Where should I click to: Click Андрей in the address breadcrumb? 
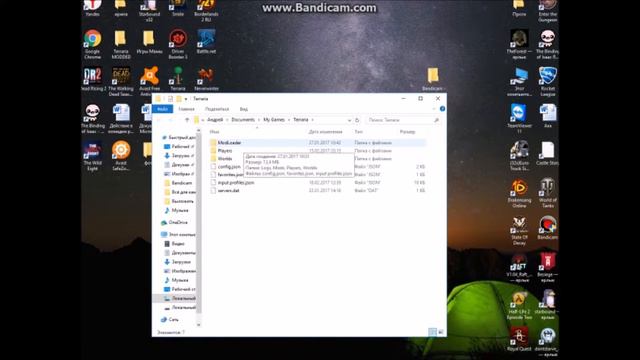[215, 120]
